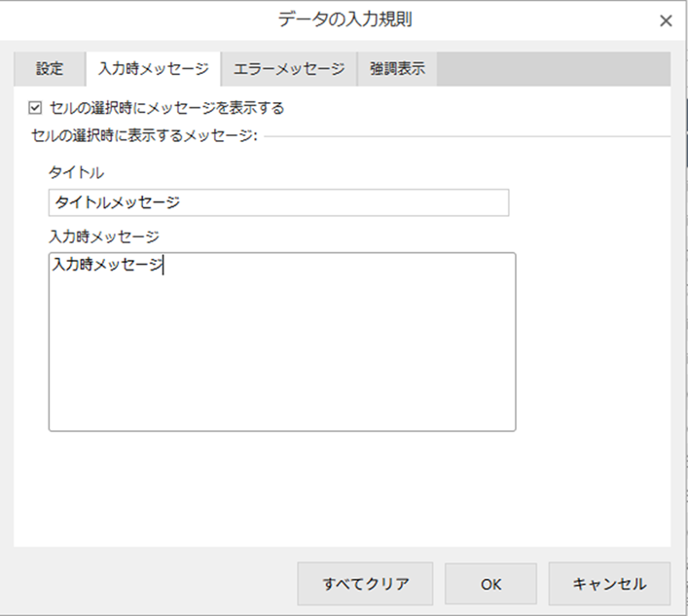Click the キャンセル button

609,584
